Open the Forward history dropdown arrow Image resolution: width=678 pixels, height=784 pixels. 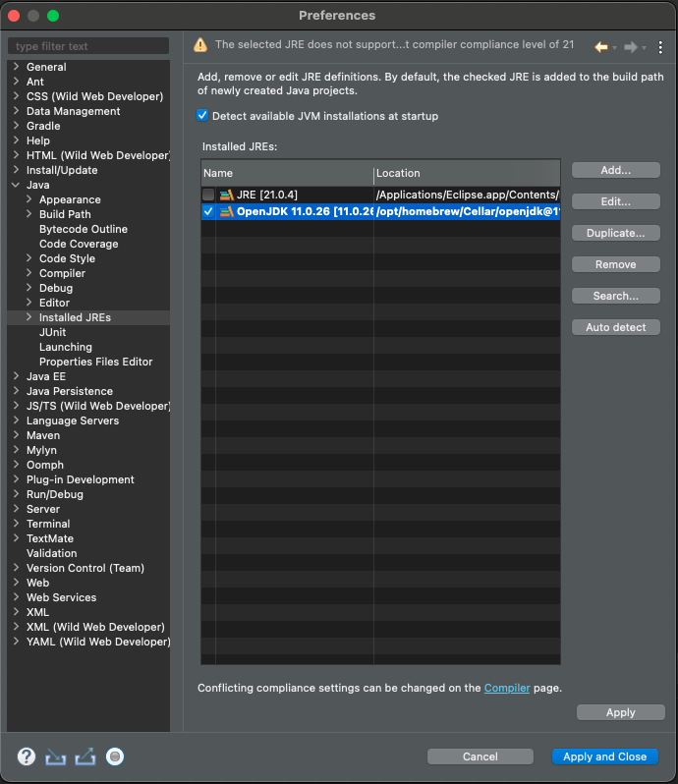tap(644, 48)
